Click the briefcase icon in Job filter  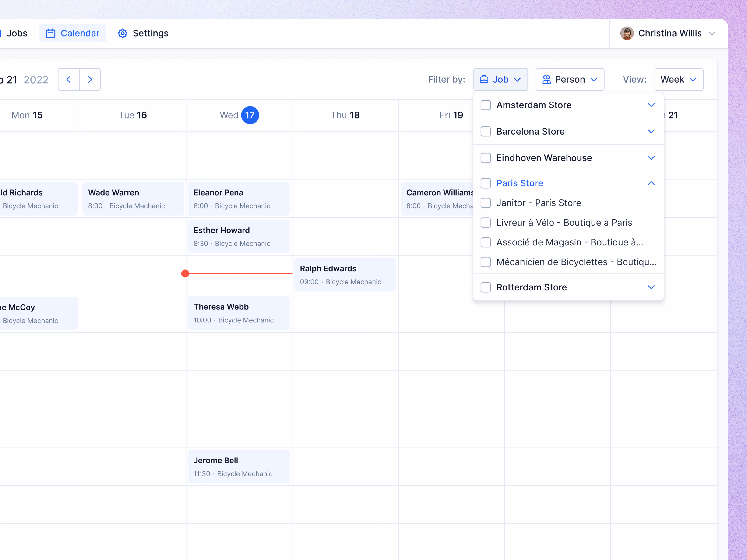tap(484, 79)
